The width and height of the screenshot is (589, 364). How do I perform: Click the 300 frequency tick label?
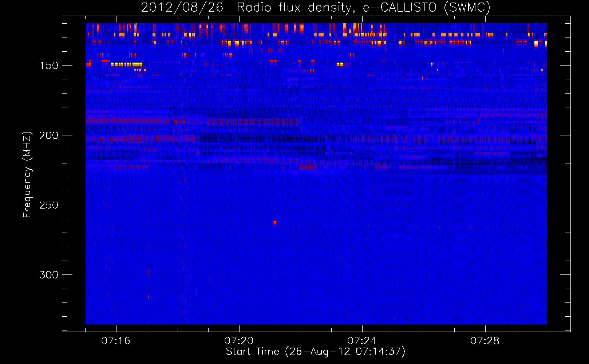click(x=49, y=275)
